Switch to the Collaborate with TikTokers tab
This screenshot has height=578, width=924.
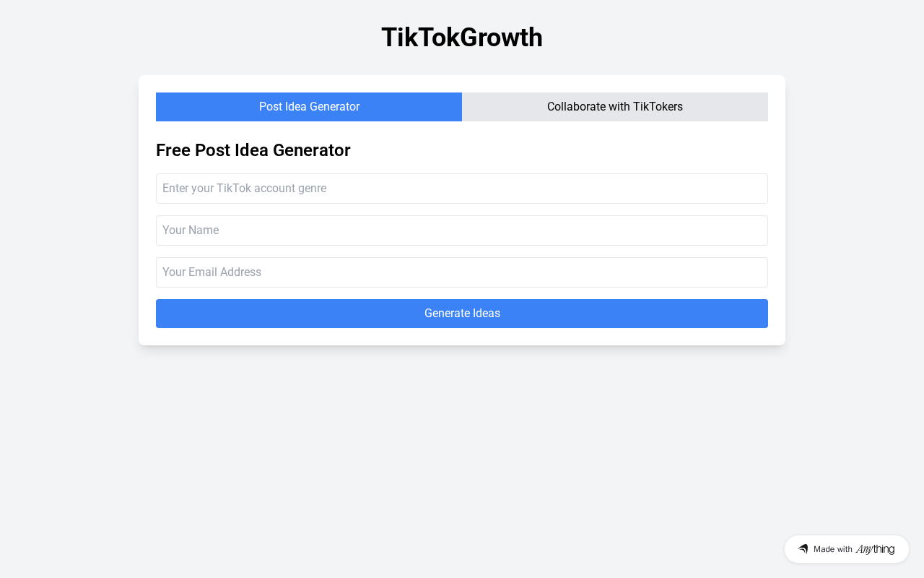pos(615,107)
